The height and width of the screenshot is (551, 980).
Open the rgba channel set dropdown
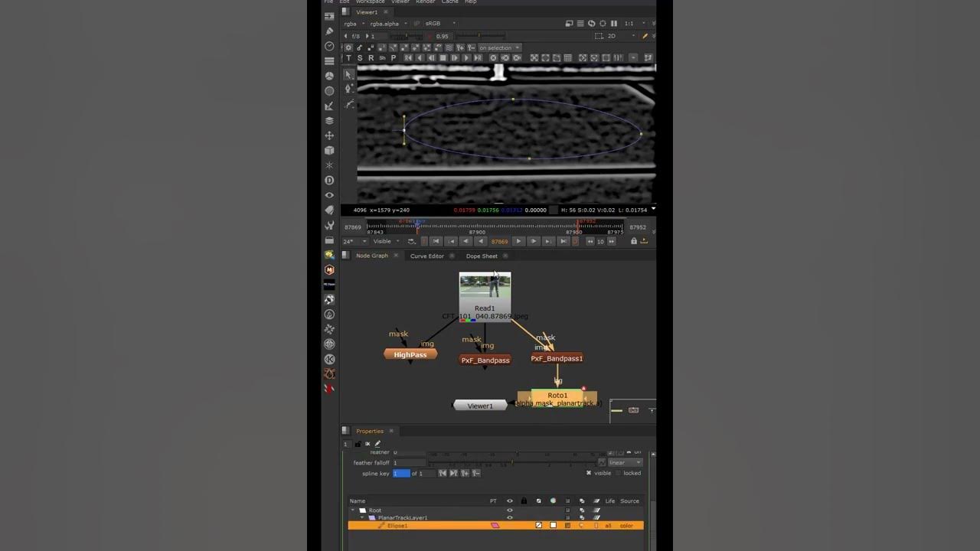point(354,24)
